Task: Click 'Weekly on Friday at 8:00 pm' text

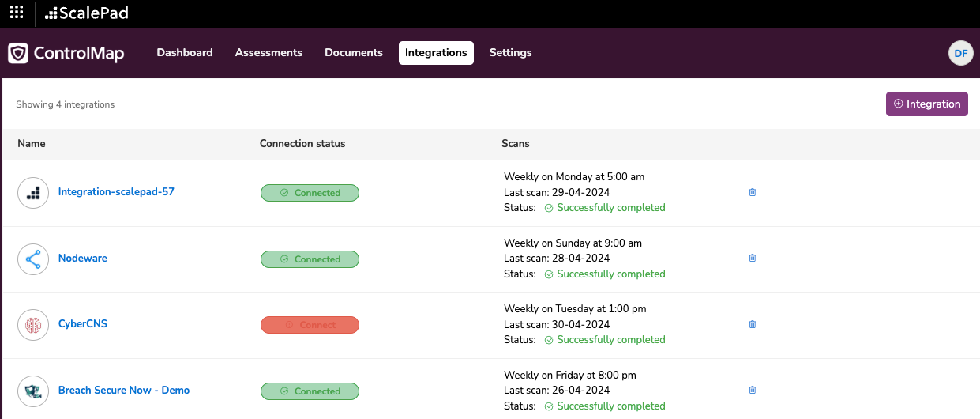Action: [x=570, y=376]
